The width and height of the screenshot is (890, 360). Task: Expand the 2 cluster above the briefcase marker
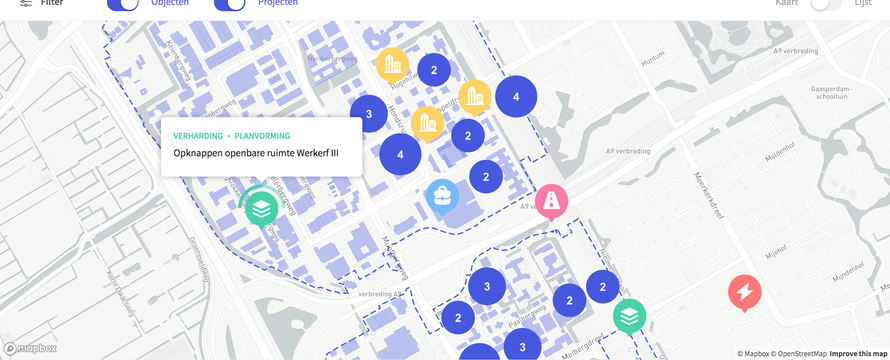(x=486, y=177)
